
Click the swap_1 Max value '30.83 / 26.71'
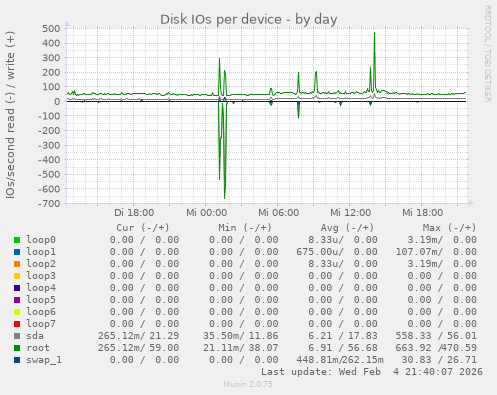(x=439, y=360)
